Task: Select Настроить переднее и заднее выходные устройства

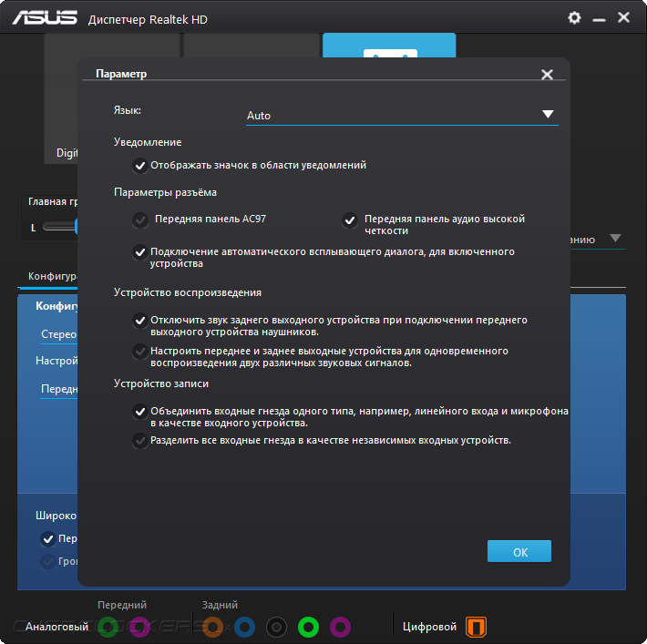Action: click(x=140, y=352)
